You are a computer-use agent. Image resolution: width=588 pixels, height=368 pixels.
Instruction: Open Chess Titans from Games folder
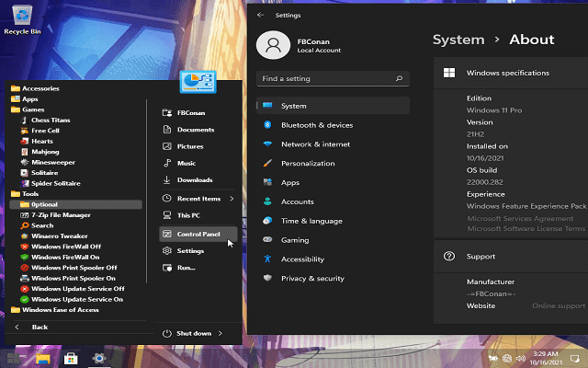click(45, 121)
